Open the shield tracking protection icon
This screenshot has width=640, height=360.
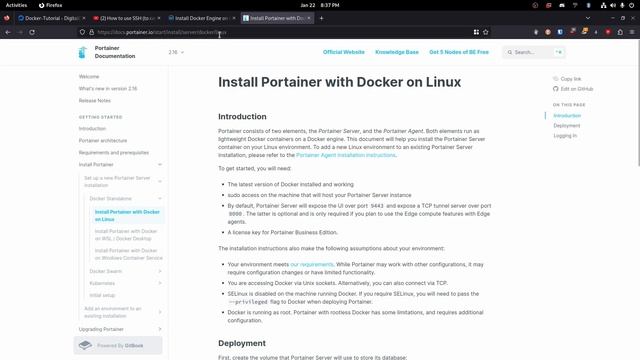[82, 32]
